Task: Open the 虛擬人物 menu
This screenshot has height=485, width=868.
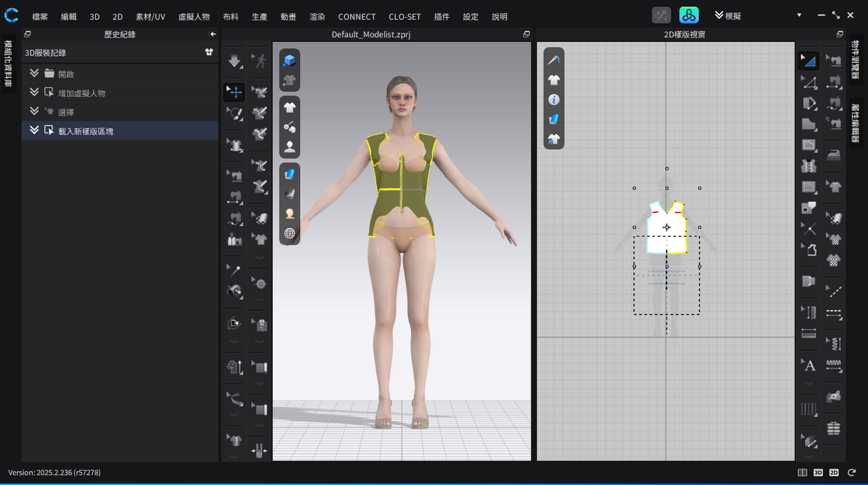Action: point(193,16)
